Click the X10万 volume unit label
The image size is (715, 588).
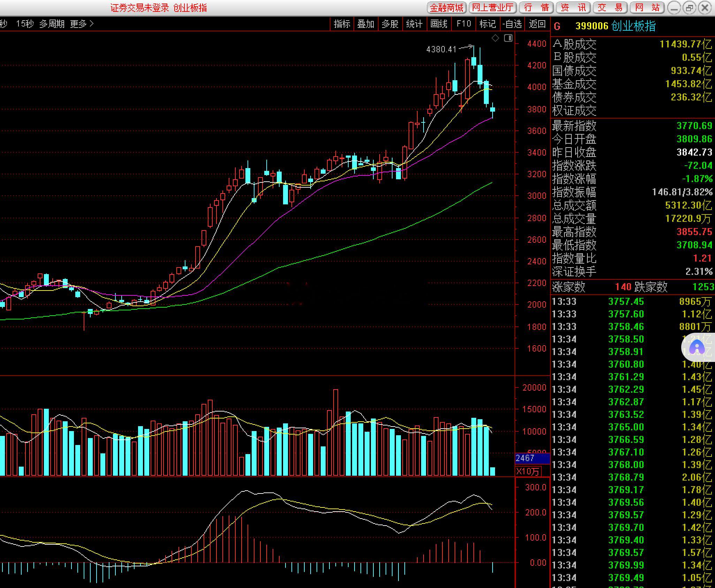[528, 472]
